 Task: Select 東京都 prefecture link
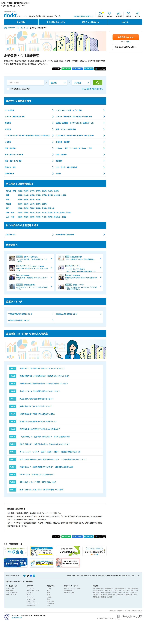click(x=50, y=195)
